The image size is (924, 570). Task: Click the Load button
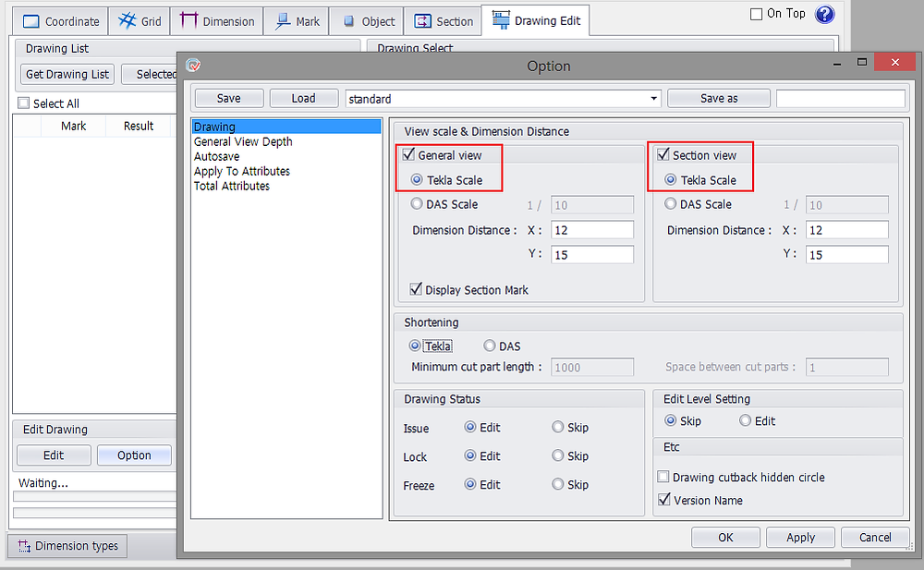303,99
